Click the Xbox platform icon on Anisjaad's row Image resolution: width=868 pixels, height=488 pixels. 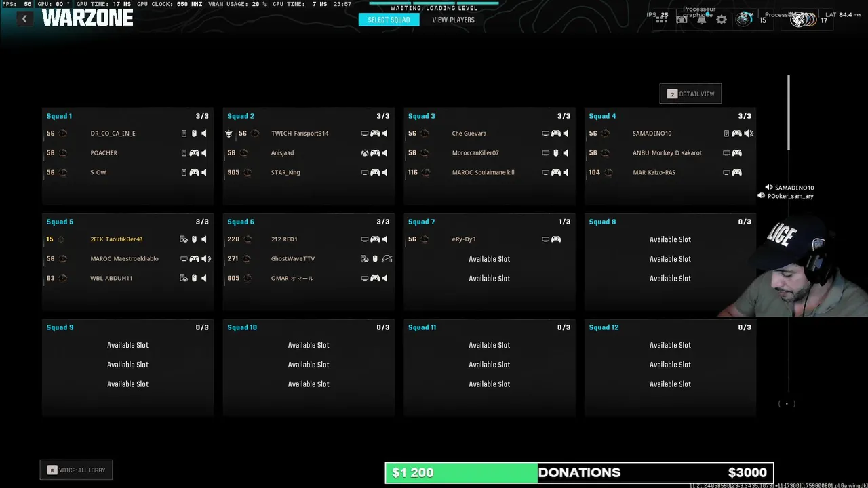coord(365,153)
